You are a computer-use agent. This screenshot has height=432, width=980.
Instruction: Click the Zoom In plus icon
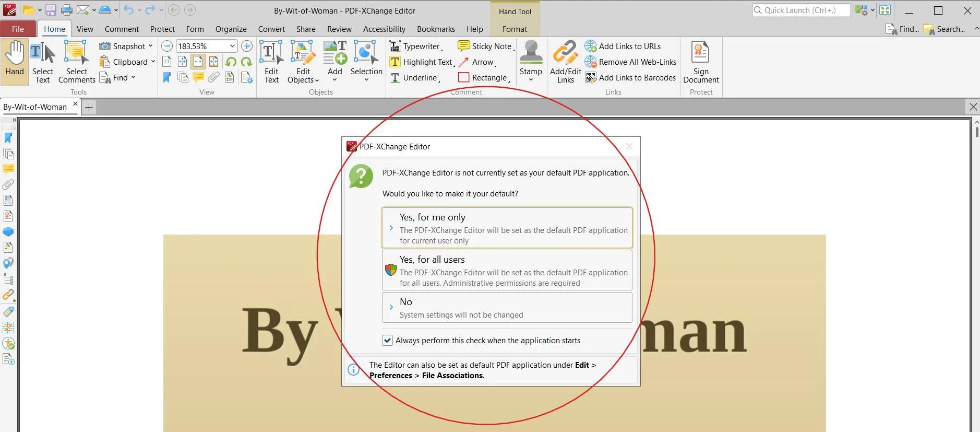pyautogui.click(x=247, y=46)
